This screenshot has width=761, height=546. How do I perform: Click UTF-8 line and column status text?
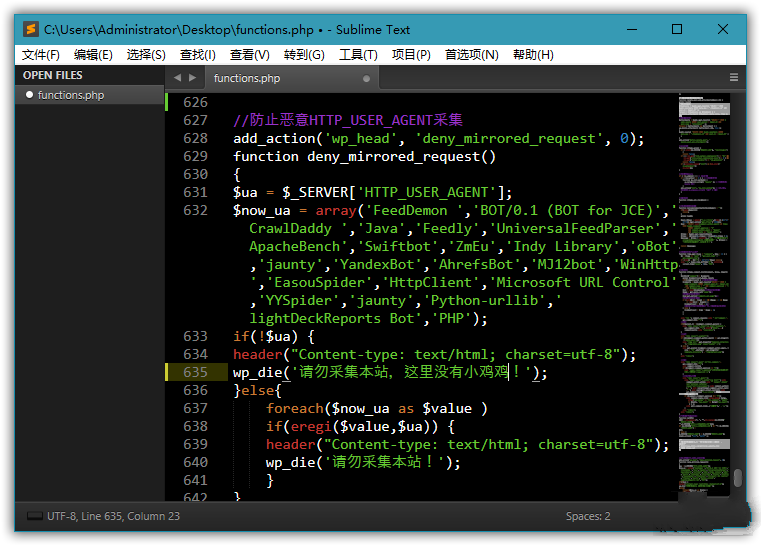click(117, 516)
